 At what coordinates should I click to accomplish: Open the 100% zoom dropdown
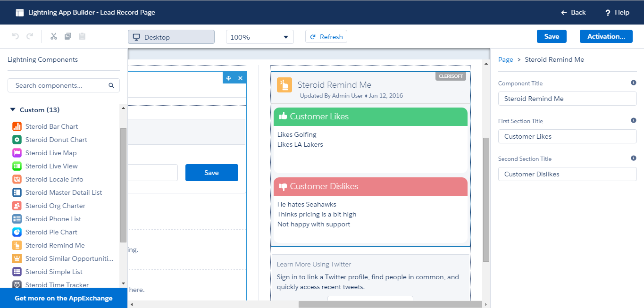click(x=260, y=37)
